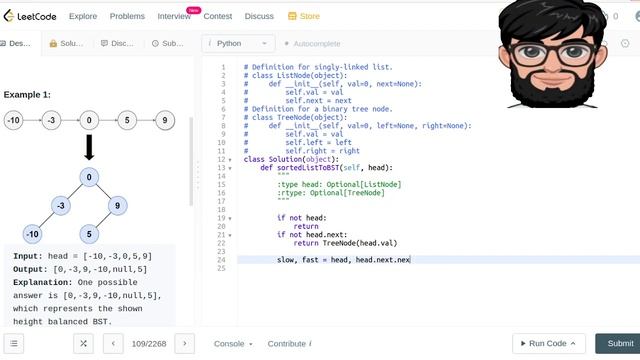The image size is (640, 360).
Task: Collapse class Solution at line 12
Action: click(x=230, y=160)
